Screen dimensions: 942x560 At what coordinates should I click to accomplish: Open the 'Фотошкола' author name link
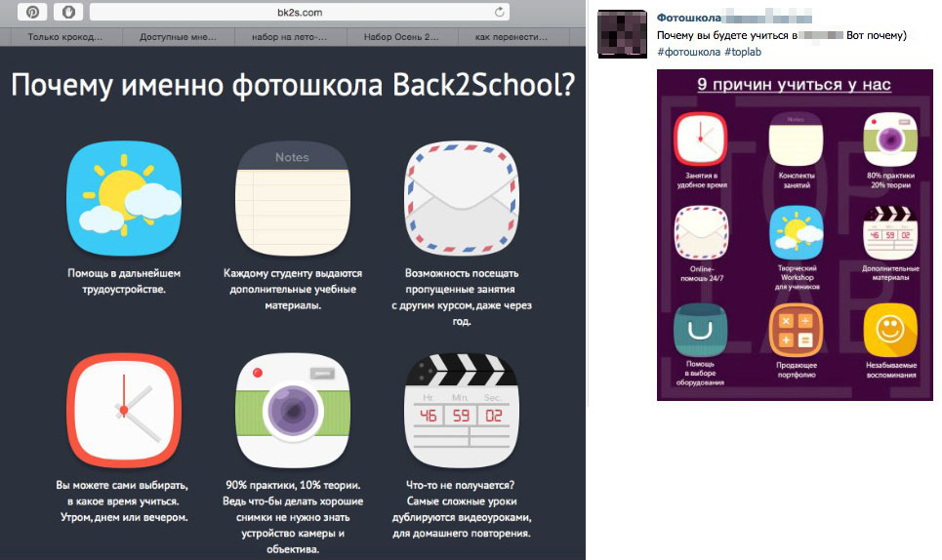[x=688, y=18]
